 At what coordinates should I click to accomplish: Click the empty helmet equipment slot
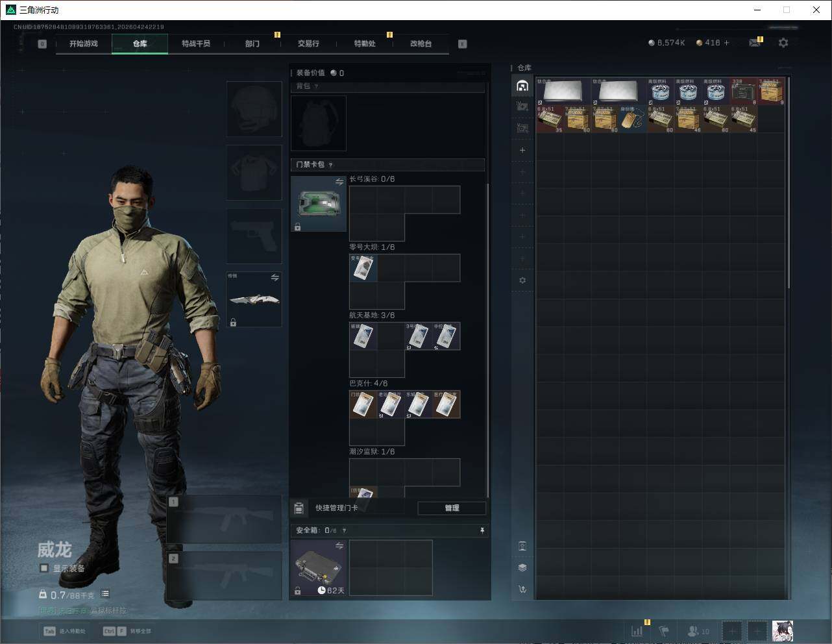point(254,108)
